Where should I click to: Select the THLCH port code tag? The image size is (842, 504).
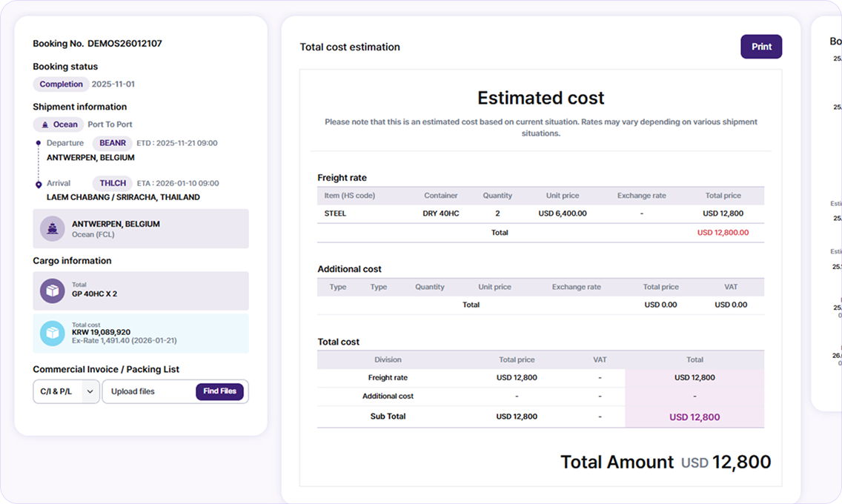click(x=112, y=183)
